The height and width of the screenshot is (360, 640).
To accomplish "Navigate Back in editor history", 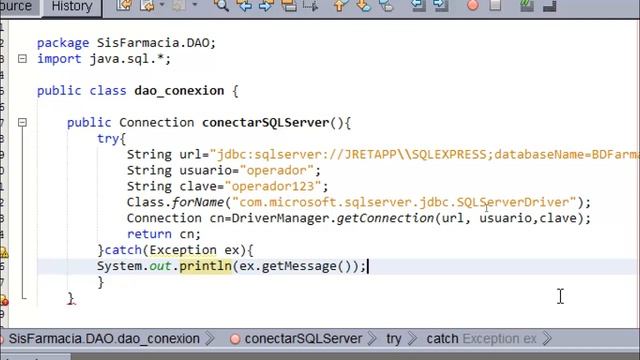I will 147,5.
